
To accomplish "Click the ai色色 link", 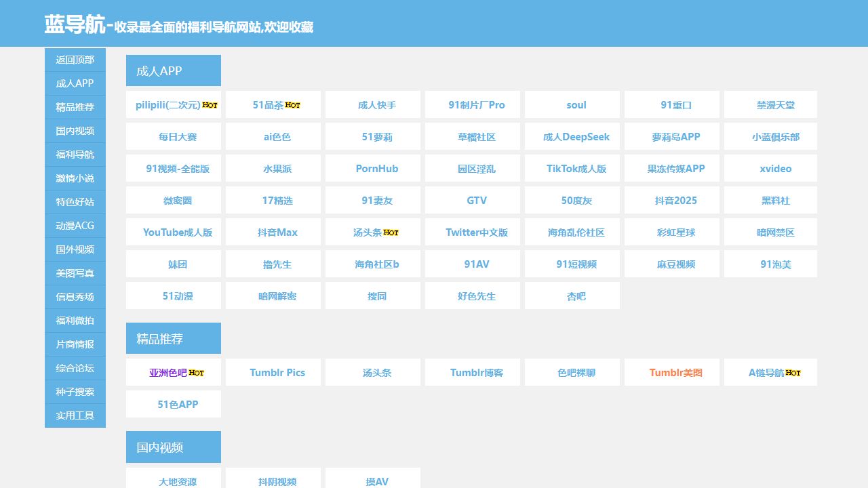I will click(277, 137).
